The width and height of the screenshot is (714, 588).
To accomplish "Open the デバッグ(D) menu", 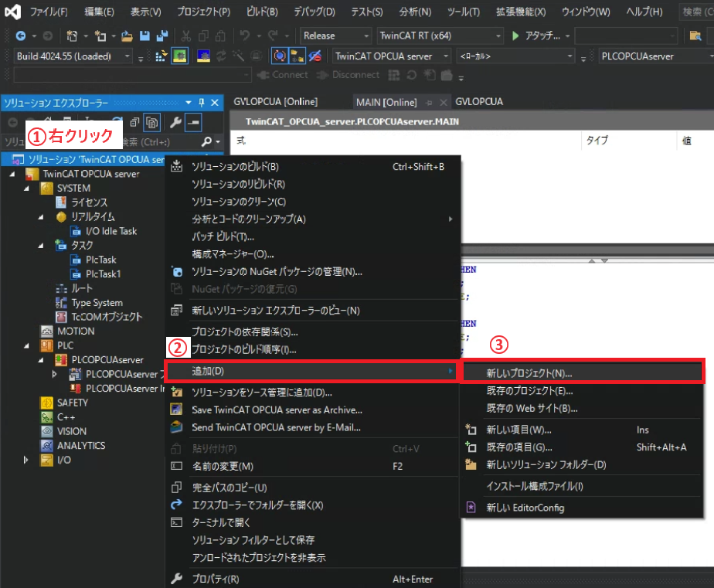I will tap(314, 12).
